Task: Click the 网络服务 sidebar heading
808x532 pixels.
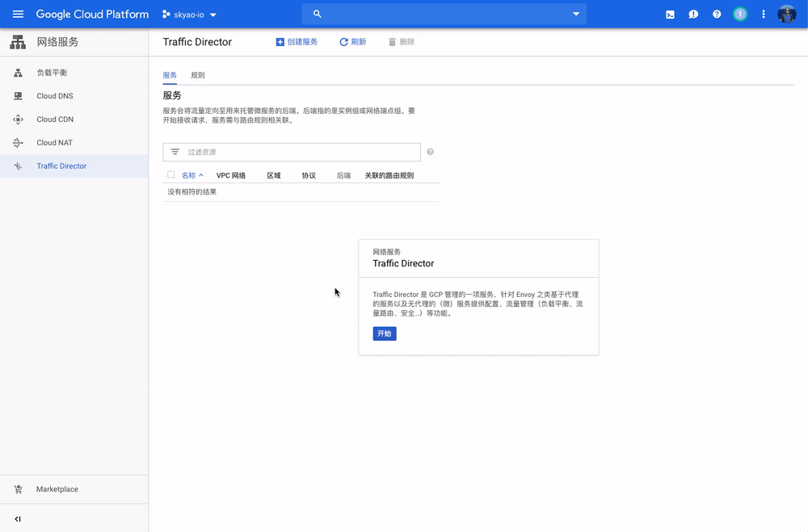Action: [57, 42]
